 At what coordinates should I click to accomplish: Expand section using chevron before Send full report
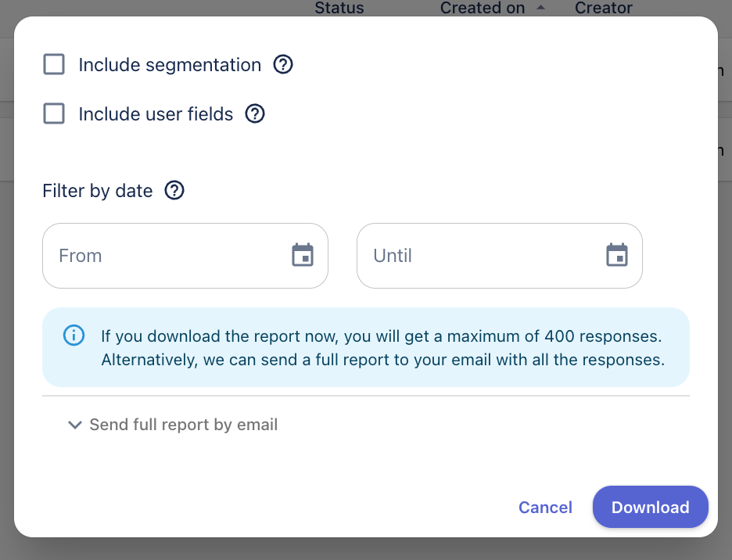(75, 425)
